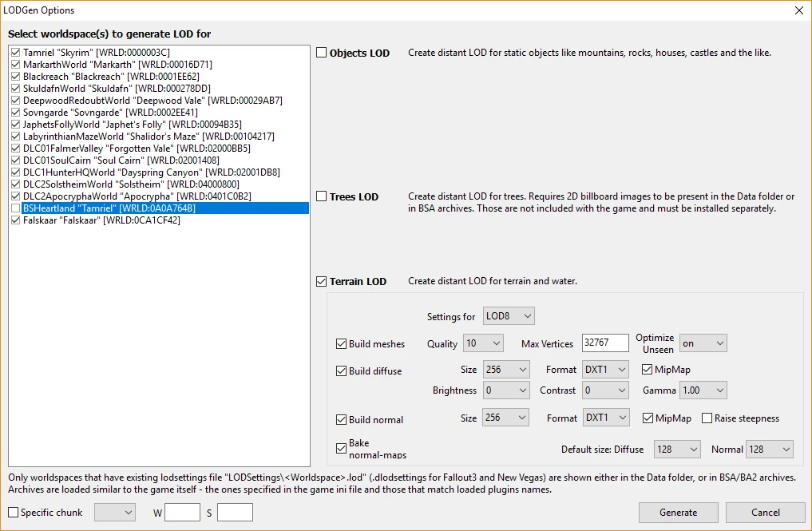Uncheck JaphetsFollyWorld "Japhet's Folly" checkbox
This screenshot has height=531, width=812.
(x=15, y=124)
